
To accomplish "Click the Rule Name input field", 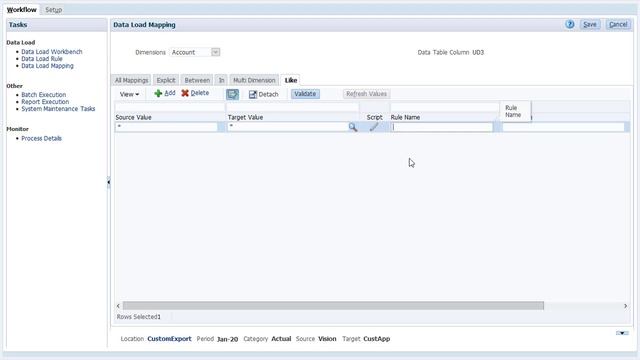I will (442, 127).
